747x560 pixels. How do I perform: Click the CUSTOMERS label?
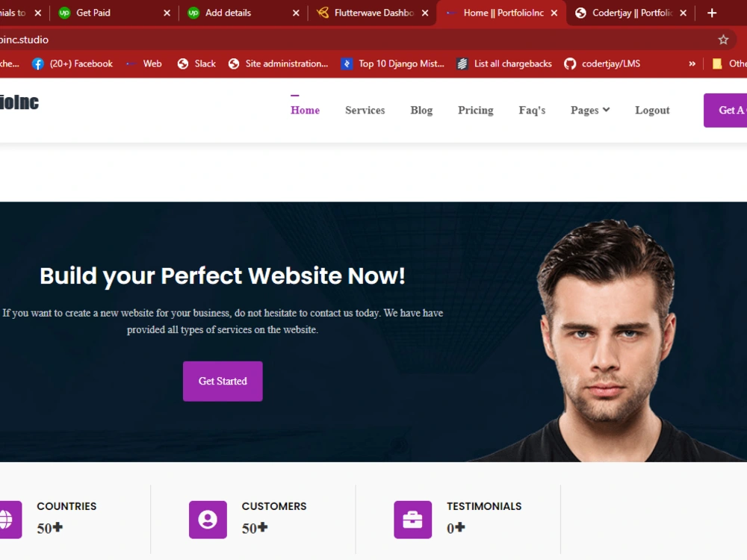pos(274,506)
